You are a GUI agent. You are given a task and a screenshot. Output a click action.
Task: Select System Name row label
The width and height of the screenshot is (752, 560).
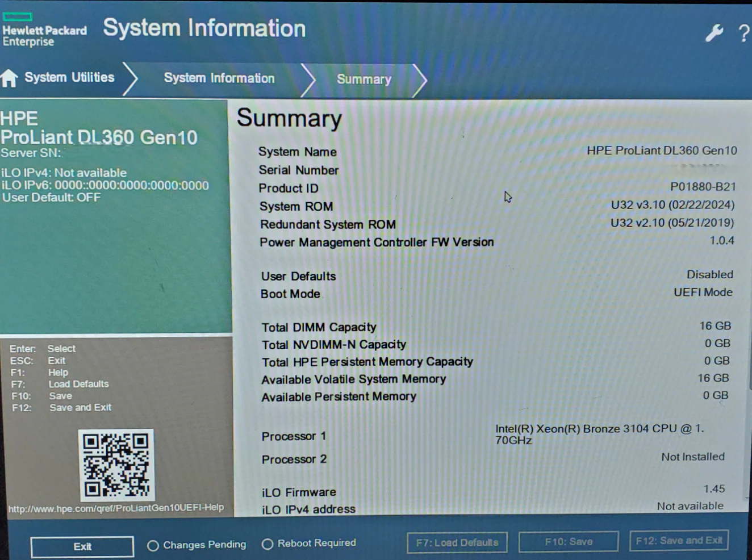coord(298,152)
